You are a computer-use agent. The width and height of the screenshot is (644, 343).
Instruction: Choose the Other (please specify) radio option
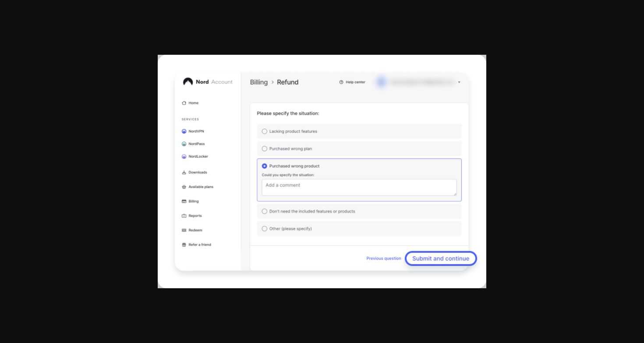pyautogui.click(x=264, y=229)
